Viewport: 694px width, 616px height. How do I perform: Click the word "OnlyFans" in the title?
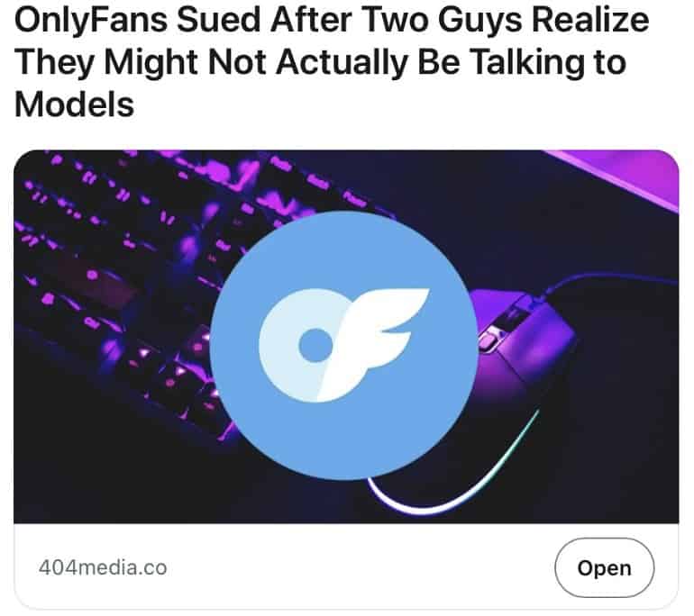tap(91, 21)
